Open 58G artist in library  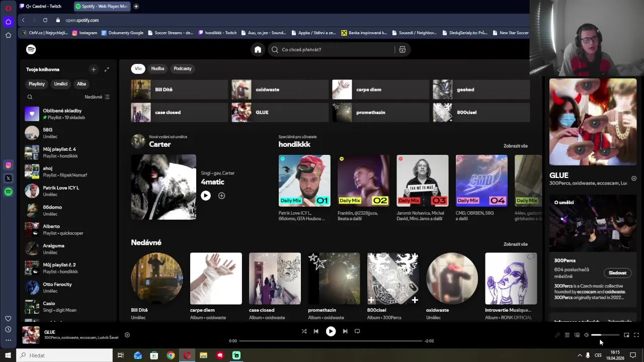[x=69, y=133]
